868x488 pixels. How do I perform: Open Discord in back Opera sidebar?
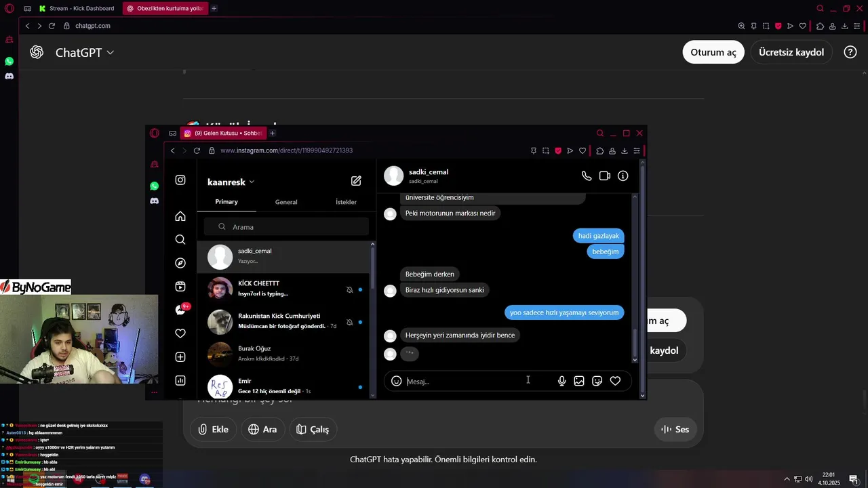pyautogui.click(x=9, y=76)
